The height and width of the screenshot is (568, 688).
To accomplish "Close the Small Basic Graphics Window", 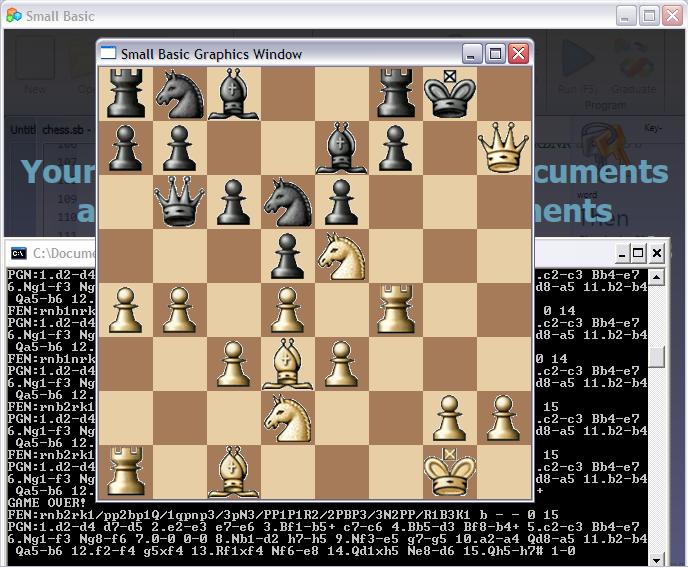I will [x=519, y=54].
